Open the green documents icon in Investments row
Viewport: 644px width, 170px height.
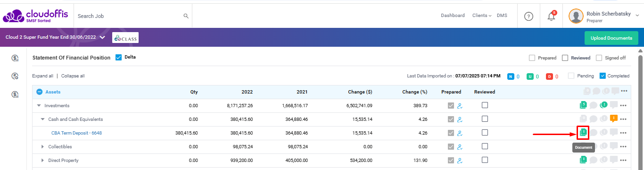(x=584, y=105)
